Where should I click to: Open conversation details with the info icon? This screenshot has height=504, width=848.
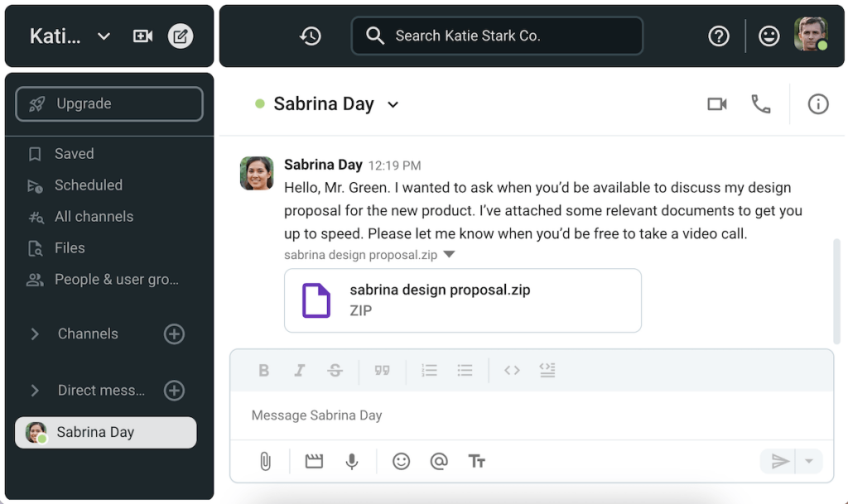(x=818, y=104)
